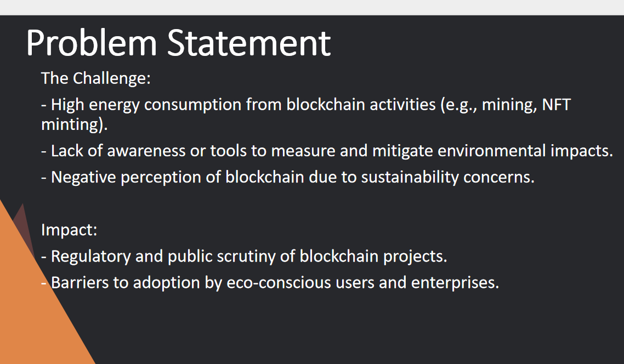Select the "The Challenge:" heading text

[x=95, y=78]
